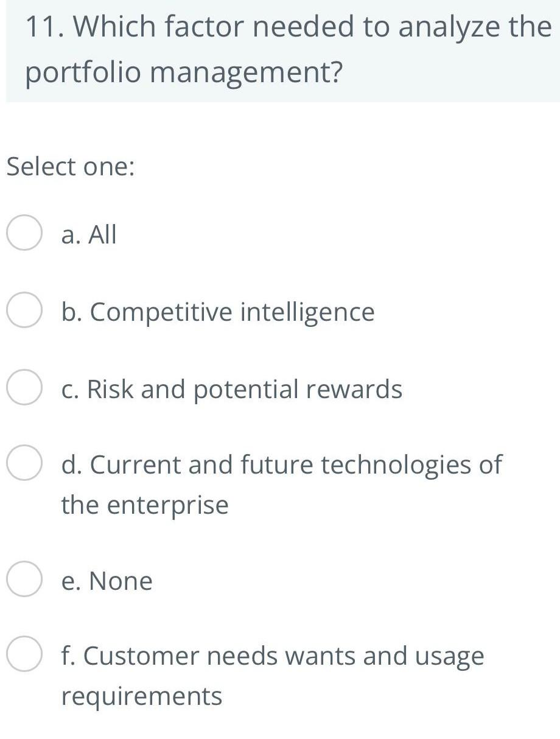Click the 'b. Competitive intelligence' answer text
Viewport: 560px width, 739px height.
point(217,312)
